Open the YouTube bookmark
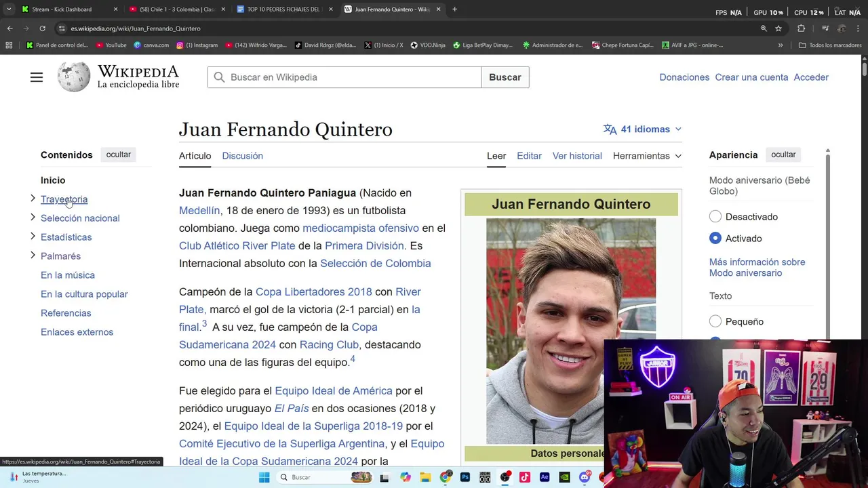The height and width of the screenshot is (488, 868). click(x=111, y=45)
